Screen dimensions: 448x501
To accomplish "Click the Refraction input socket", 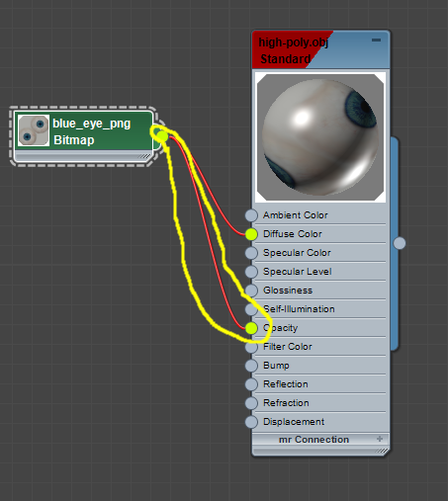I will point(251,403).
